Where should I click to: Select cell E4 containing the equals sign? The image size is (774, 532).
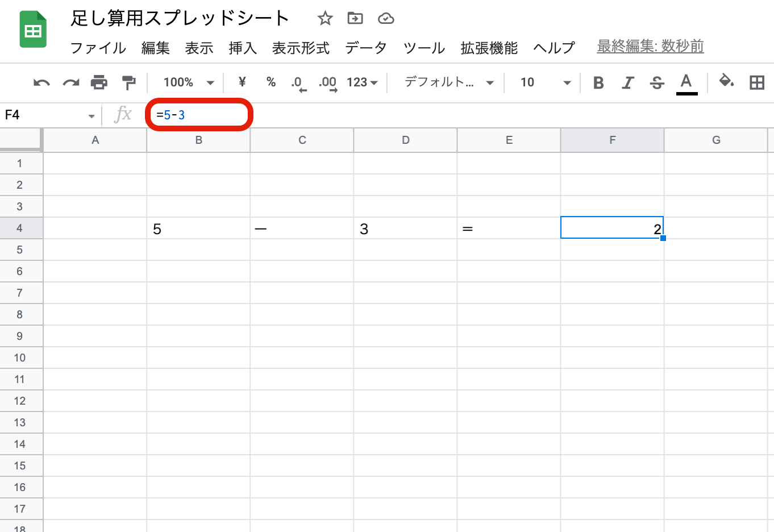pyautogui.click(x=509, y=228)
